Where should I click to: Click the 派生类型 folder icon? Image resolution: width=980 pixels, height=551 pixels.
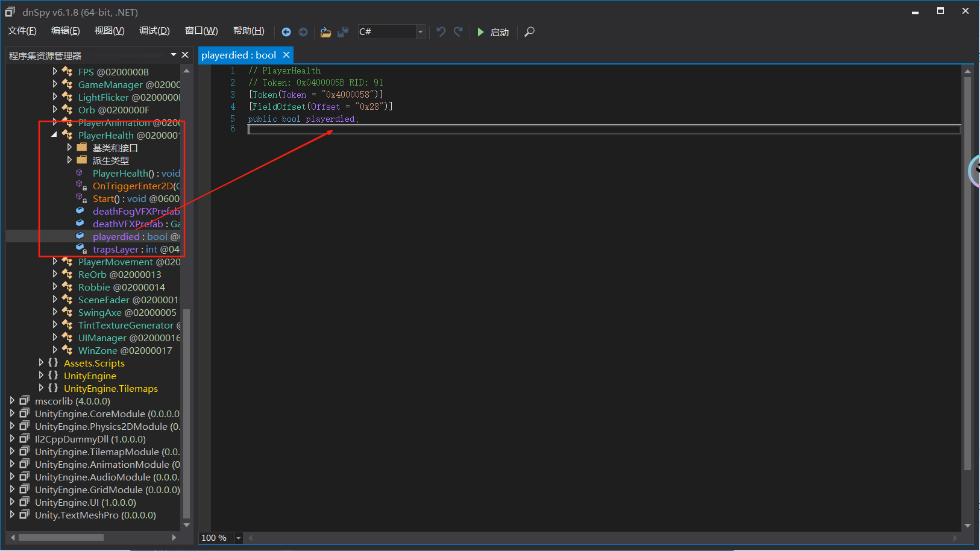(x=82, y=160)
